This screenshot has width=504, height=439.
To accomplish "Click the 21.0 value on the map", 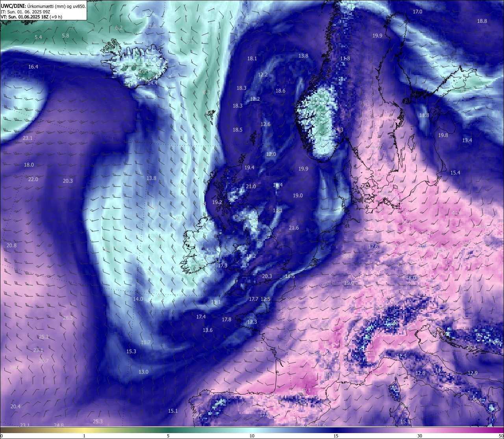I will click(x=251, y=187).
